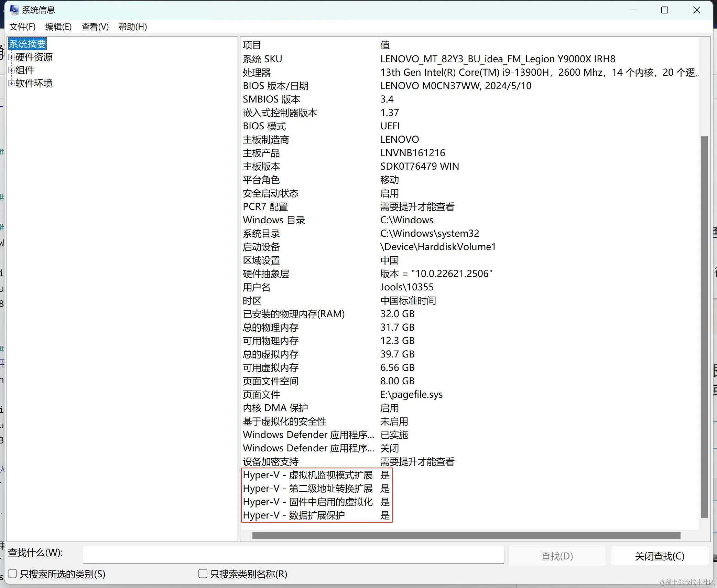Select the 处理器 row in the list
This screenshot has height=588, width=717.
click(x=257, y=73)
